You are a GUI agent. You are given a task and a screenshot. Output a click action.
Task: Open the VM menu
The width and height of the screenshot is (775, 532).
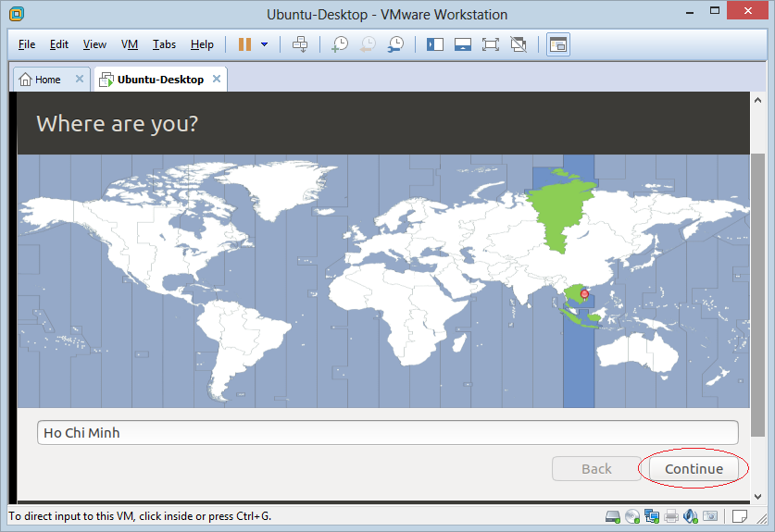coord(130,44)
